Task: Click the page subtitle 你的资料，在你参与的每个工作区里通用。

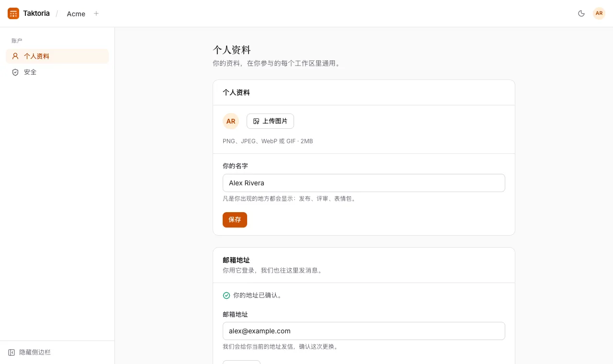Action: (x=277, y=63)
